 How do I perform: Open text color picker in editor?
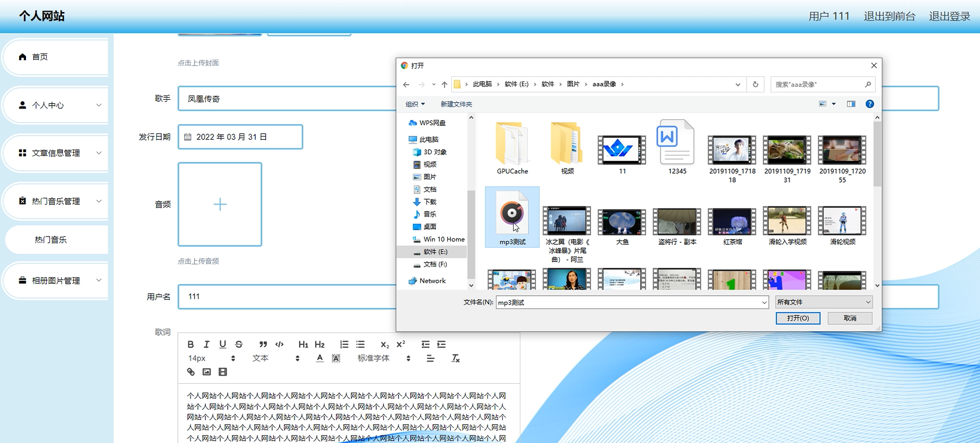pos(320,358)
